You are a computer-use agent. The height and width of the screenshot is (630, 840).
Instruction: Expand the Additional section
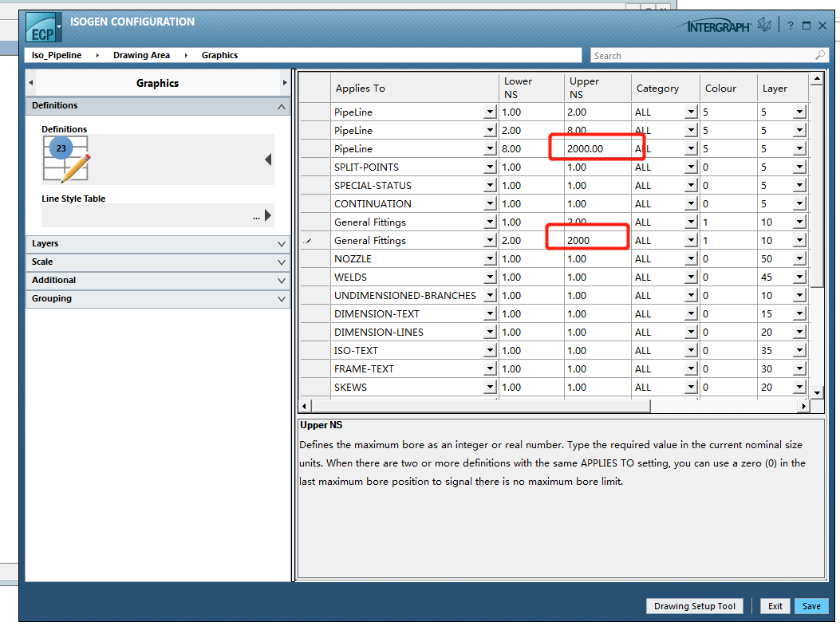[x=282, y=281]
